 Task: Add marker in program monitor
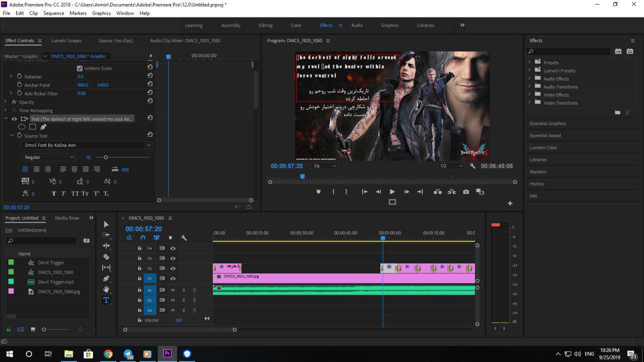pyautogui.click(x=318, y=192)
